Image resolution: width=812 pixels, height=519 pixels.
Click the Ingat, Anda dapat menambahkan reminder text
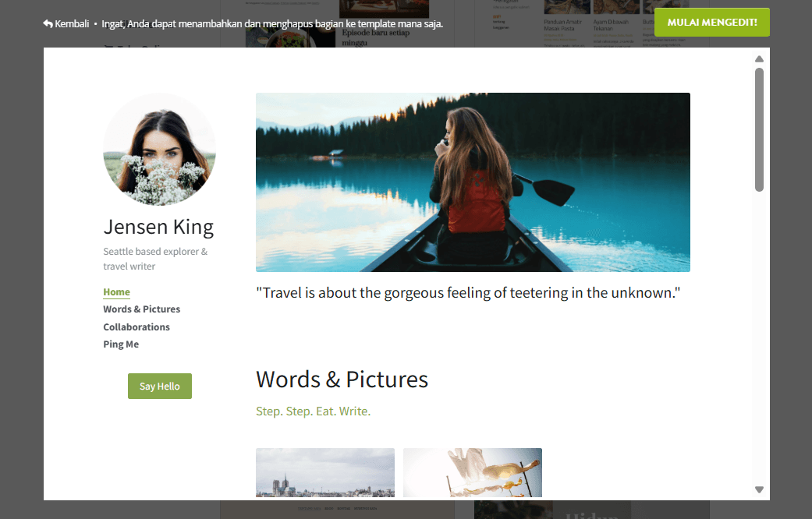coord(272,24)
